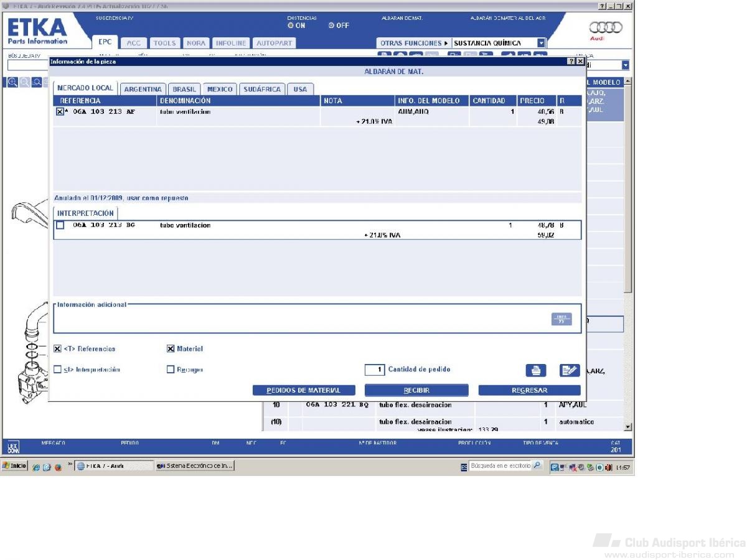Sort by the Referencia column header
Screen dimensions: 747x560
(105, 101)
